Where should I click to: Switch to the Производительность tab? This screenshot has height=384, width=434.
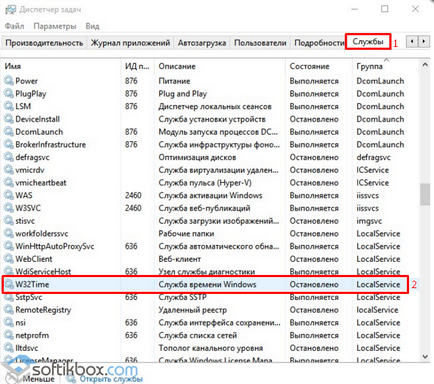pyautogui.click(x=44, y=43)
